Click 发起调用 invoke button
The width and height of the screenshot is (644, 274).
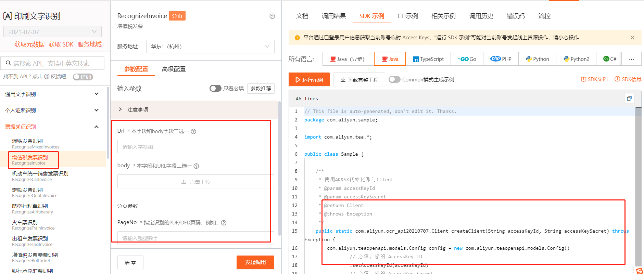click(255, 262)
